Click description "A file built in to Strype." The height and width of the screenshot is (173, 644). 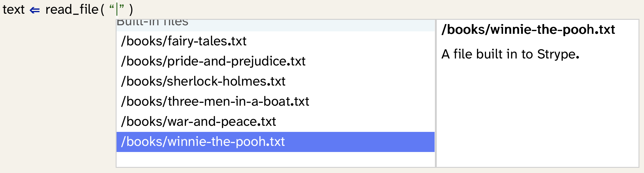coord(510,54)
